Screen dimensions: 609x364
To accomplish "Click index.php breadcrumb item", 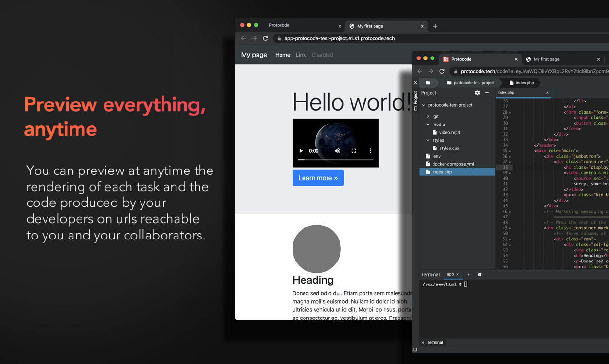I will click(x=521, y=83).
